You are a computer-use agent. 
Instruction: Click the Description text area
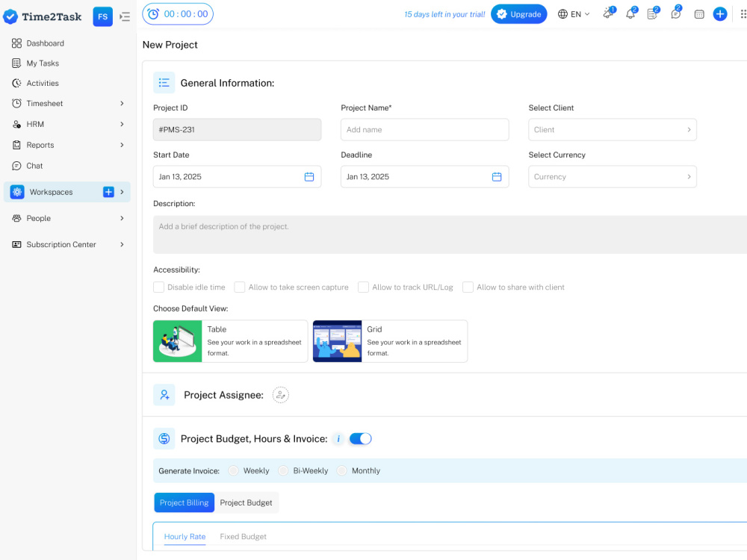[450, 234]
